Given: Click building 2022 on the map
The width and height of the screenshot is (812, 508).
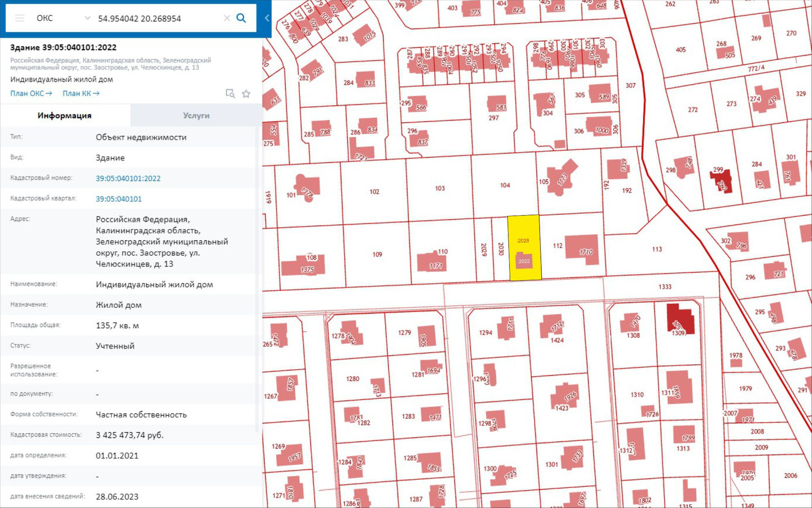Looking at the screenshot, I should (524, 261).
